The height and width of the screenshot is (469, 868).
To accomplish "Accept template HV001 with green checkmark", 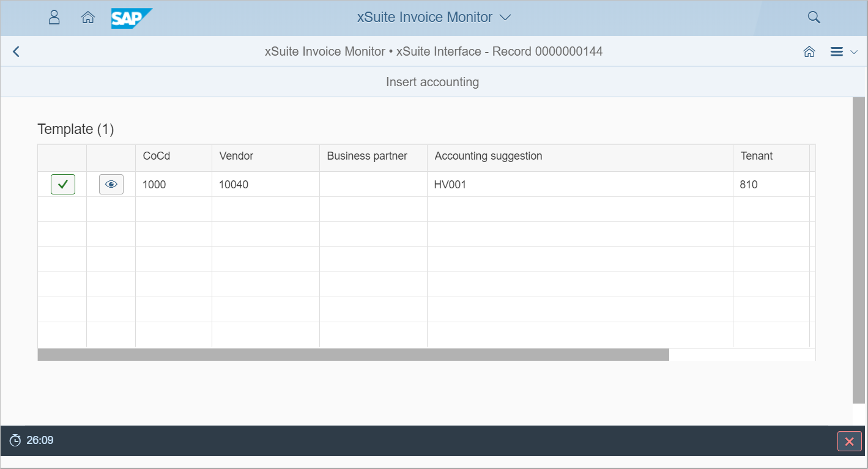I will (63, 184).
